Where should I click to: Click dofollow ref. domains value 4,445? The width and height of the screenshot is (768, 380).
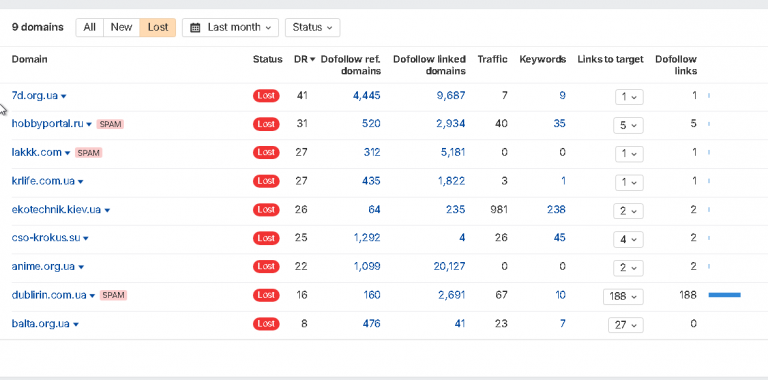(366, 95)
